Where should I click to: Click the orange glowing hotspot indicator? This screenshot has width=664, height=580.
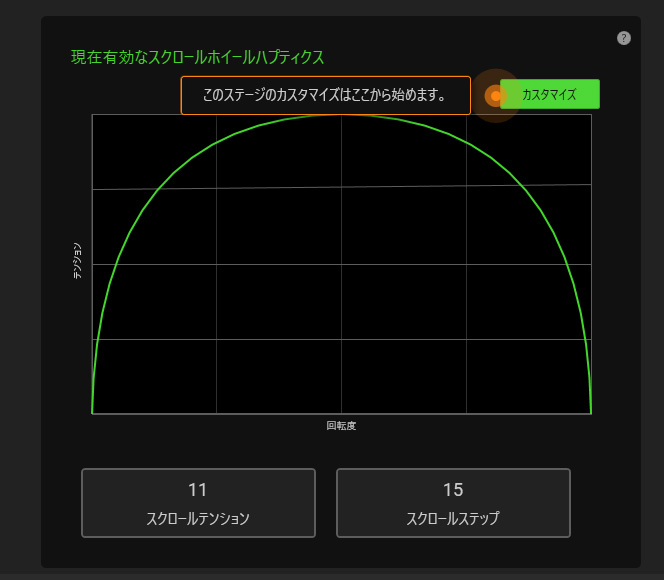pos(494,96)
